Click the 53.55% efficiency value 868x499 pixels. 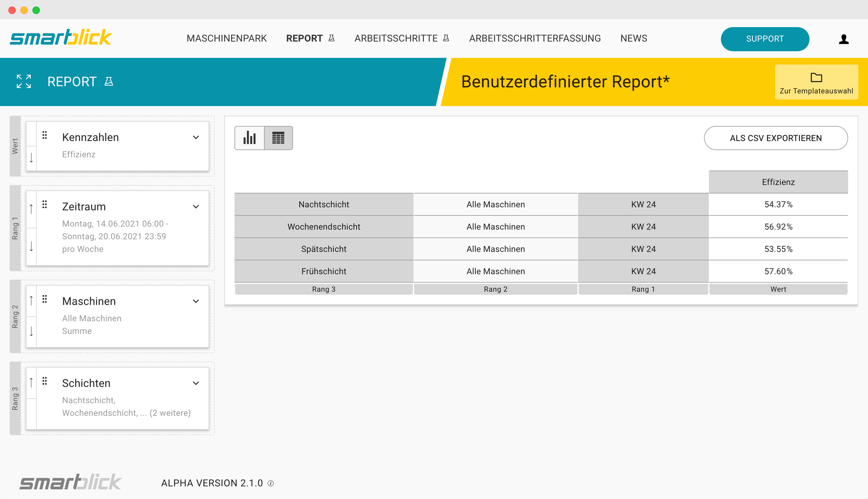(778, 249)
